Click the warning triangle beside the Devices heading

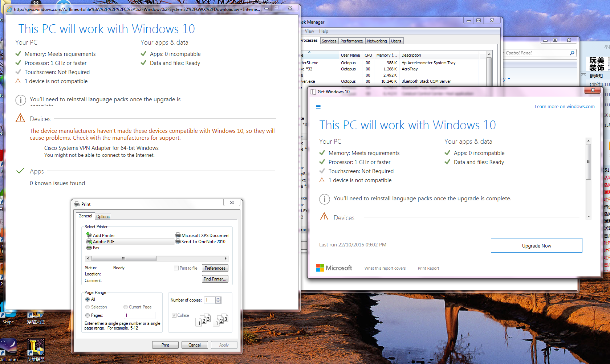tap(20, 118)
